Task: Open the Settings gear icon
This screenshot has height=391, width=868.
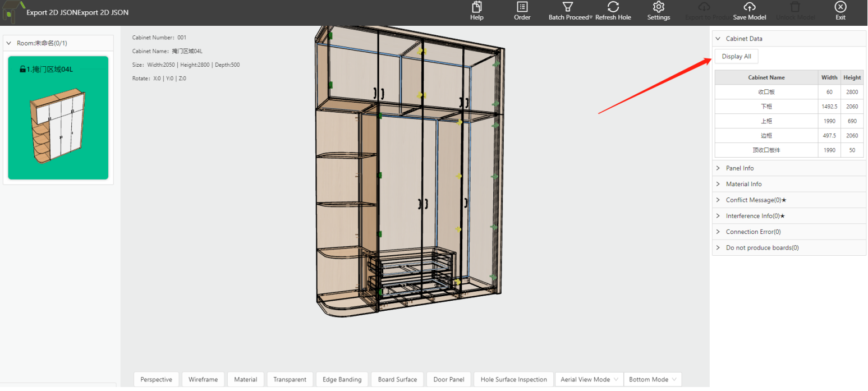Action: click(x=658, y=7)
